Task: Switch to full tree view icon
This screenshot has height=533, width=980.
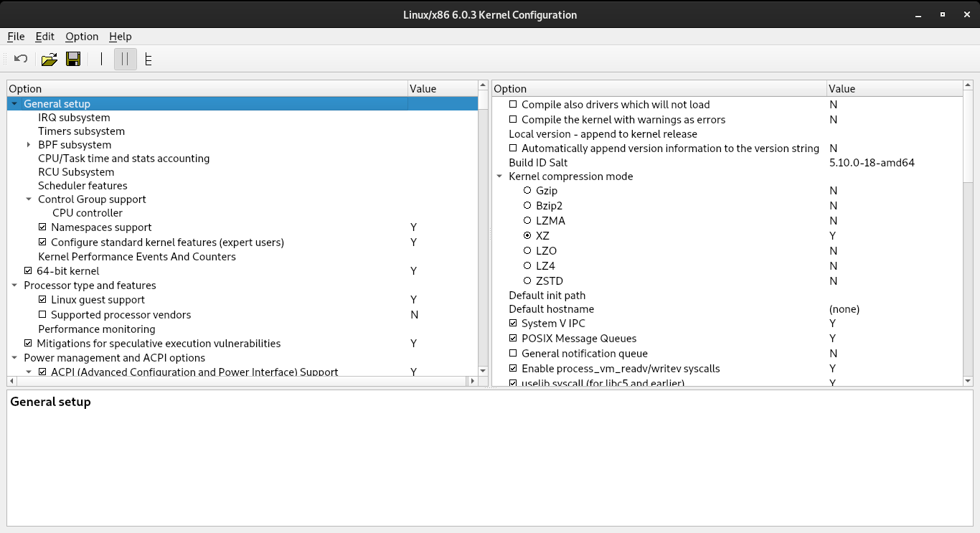Action: click(x=149, y=59)
